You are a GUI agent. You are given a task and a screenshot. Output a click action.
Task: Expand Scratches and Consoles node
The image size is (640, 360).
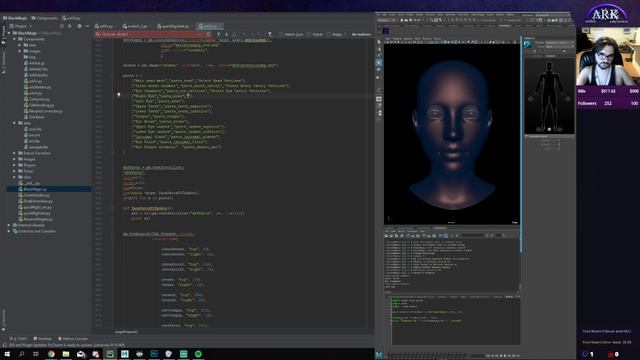tap(9, 231)
